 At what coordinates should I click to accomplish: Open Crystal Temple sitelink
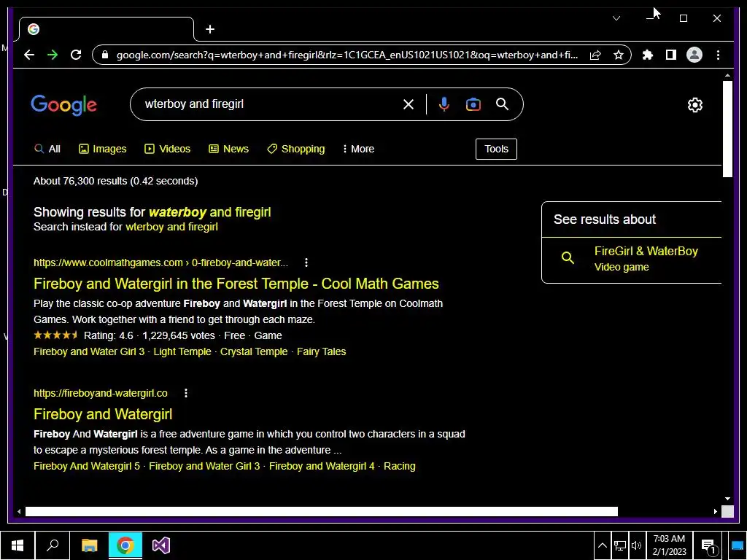[254, 351]
